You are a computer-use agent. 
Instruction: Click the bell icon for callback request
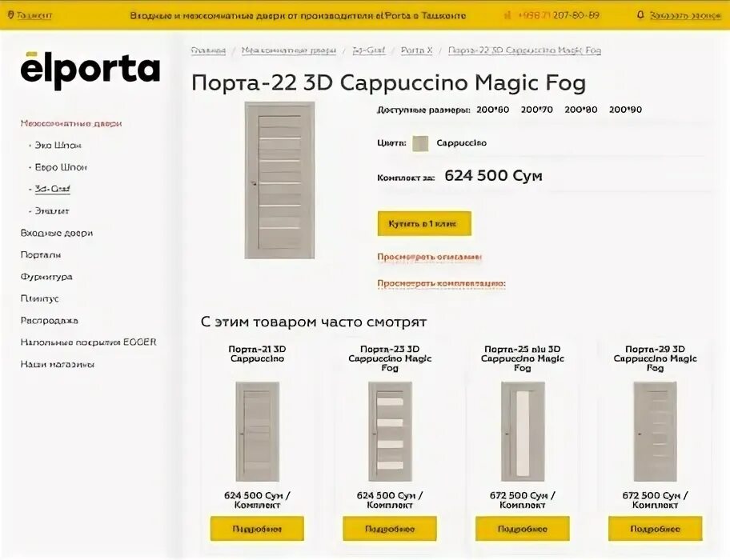(x=640, y=15)
